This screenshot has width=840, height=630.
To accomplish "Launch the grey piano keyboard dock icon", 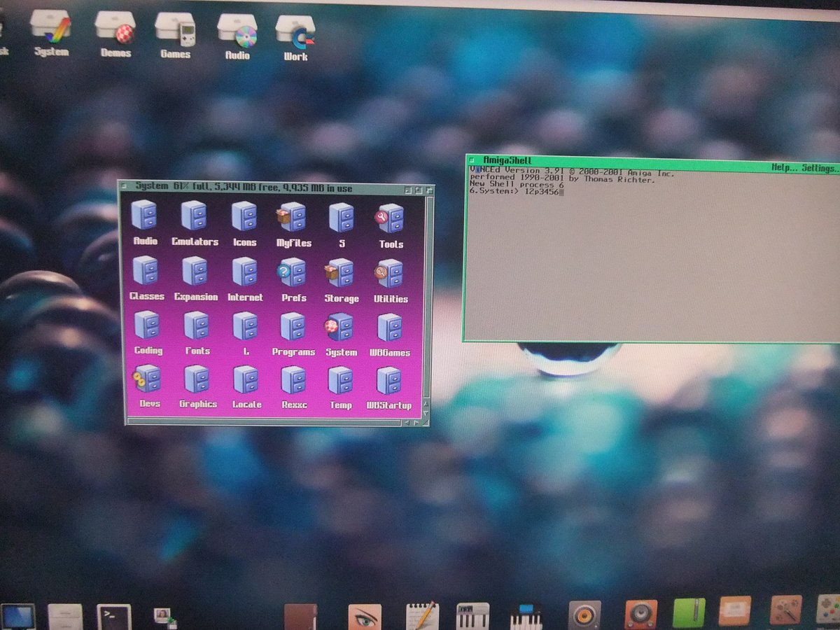I will coord(472,617).
